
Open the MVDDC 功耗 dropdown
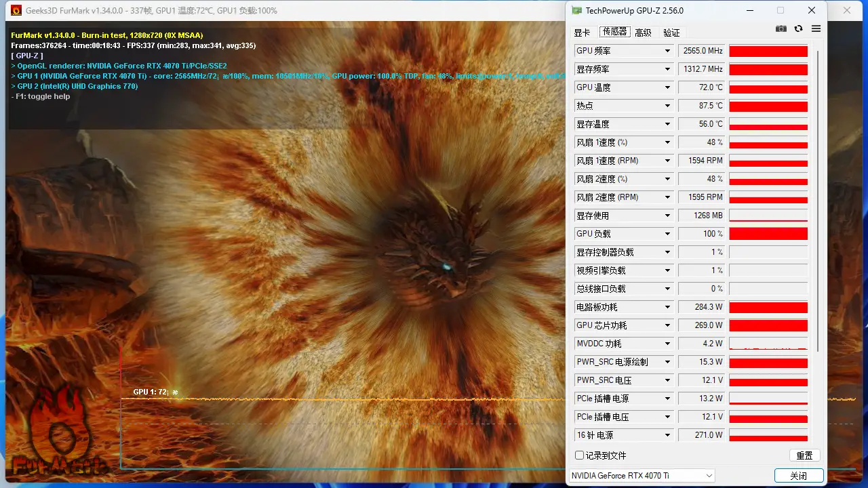point(667,344)
